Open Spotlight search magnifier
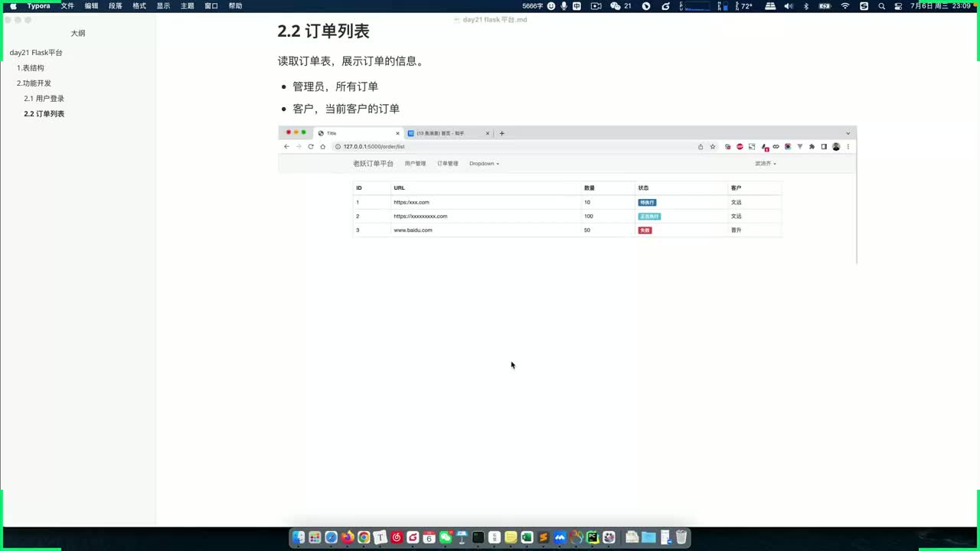This screenshot has width=980, height=551. coord(882,6)
